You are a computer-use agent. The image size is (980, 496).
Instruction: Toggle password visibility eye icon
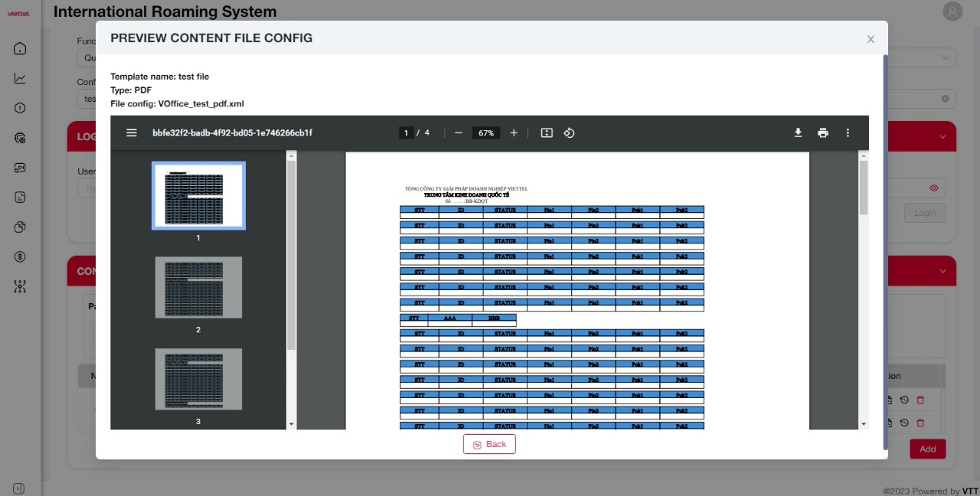[934, 188]
